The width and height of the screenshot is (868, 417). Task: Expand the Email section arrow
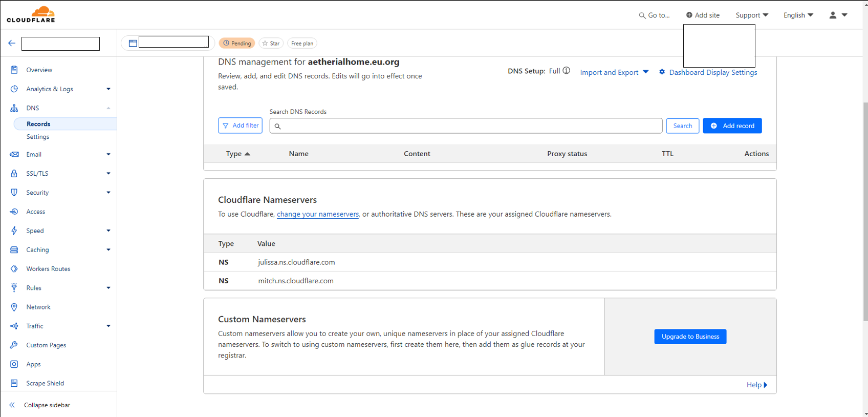point(108,154)
